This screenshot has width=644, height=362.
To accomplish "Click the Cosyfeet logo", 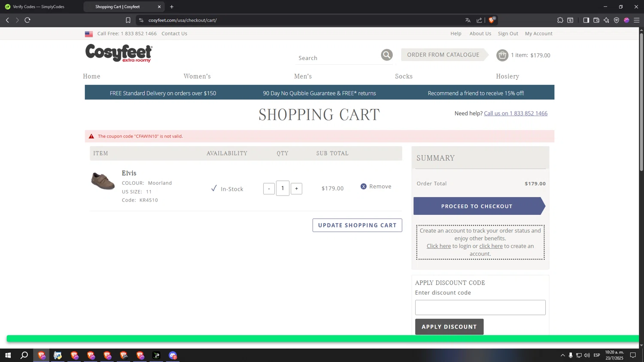I will pyautogui.click(x=118, y=53).
